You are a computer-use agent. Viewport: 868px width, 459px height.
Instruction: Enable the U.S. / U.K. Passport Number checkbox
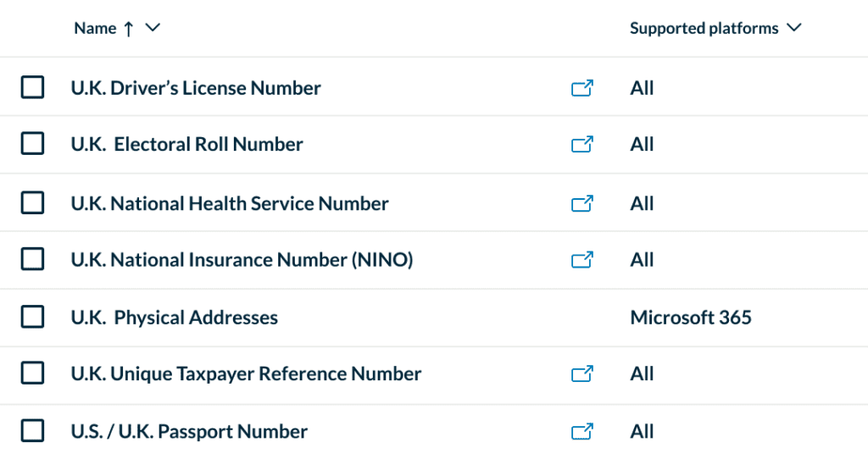32,431
